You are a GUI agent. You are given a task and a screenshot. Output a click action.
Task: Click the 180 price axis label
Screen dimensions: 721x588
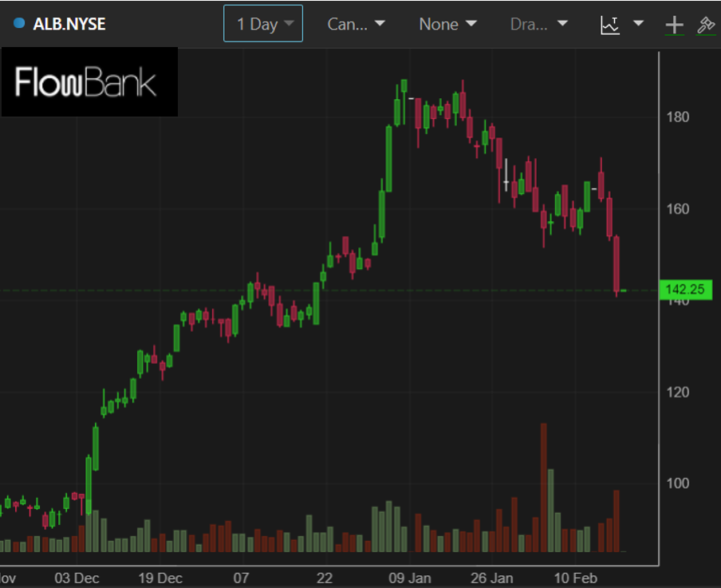(677, 117)
